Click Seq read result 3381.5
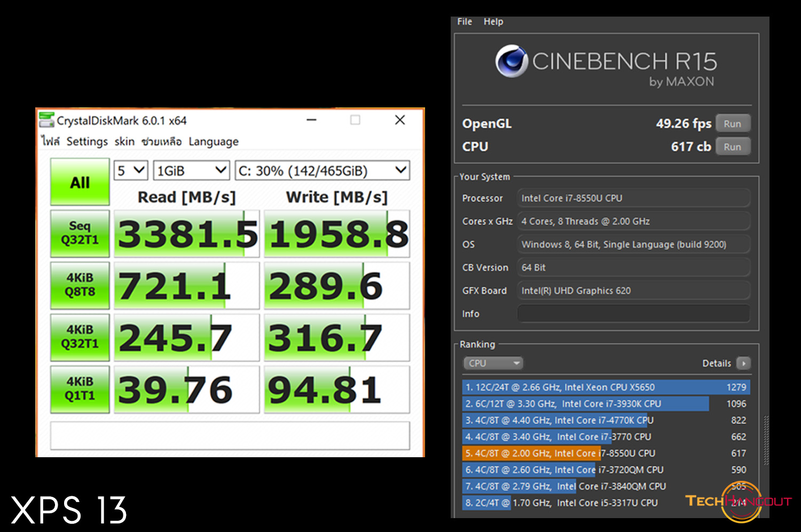The width and height of the screenshot is (801, 532). point(187,233)
